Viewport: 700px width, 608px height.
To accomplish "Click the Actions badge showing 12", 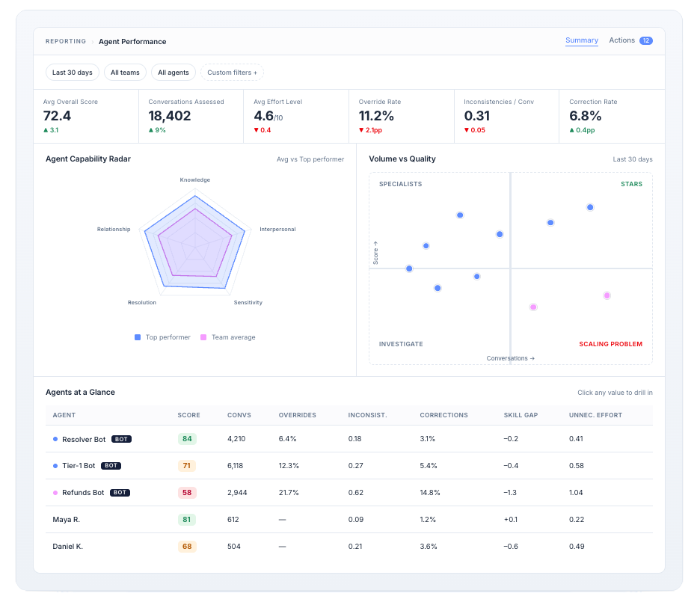I will [x=645, y=40].
